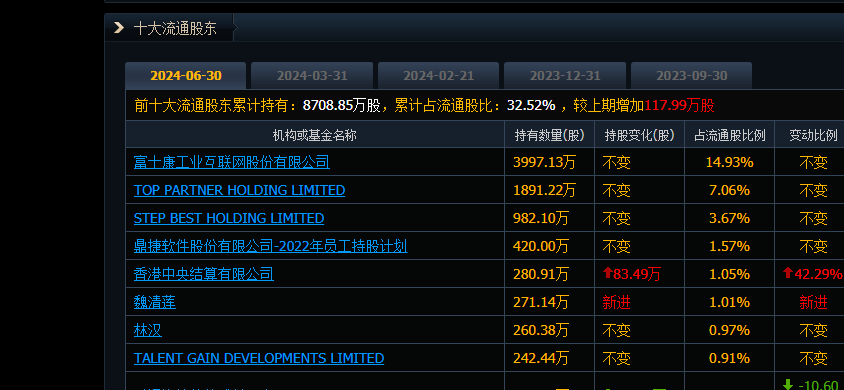Viewport: 844px width, 390px height.
Task: Open shareholder 魏清莲 link
Action: pos(154,302)
